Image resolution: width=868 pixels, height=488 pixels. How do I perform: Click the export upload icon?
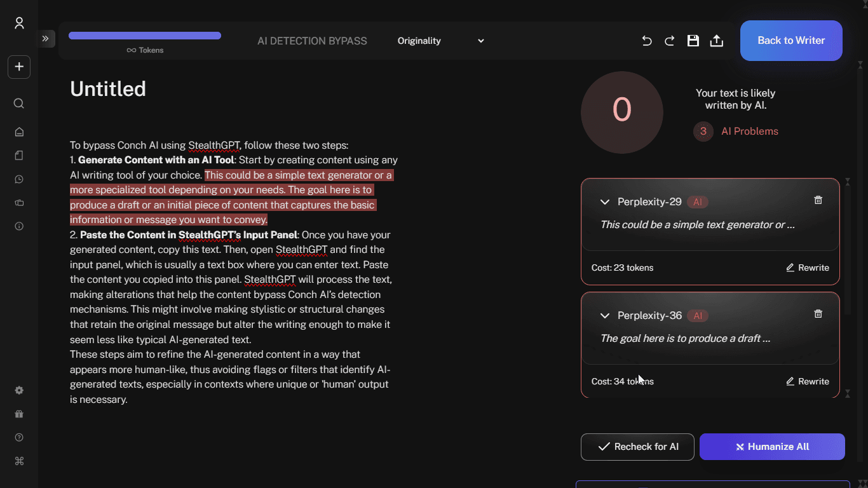[717, 41]
